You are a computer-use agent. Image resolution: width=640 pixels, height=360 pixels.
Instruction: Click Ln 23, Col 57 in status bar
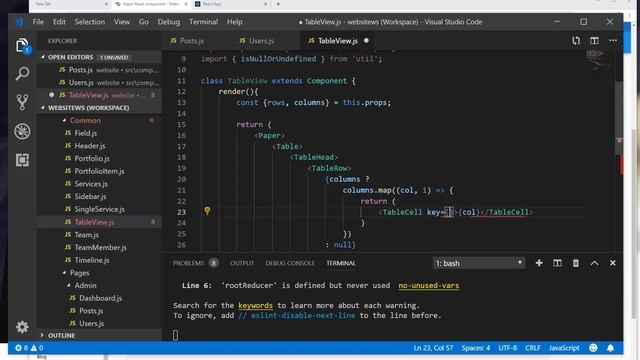click(433, 348)
